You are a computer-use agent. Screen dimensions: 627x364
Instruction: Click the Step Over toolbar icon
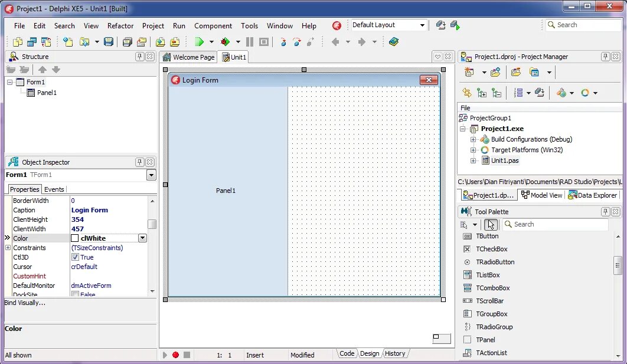(297, 41)
